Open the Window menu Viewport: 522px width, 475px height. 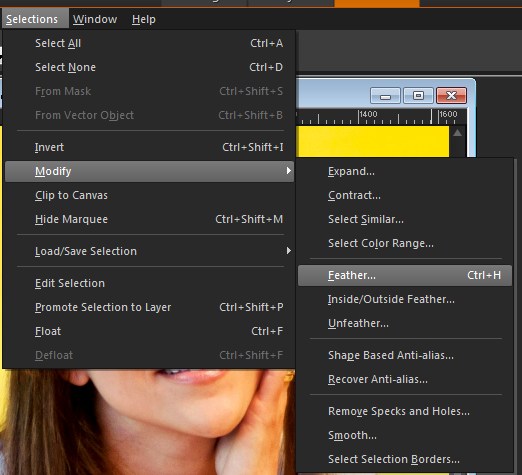95,19
